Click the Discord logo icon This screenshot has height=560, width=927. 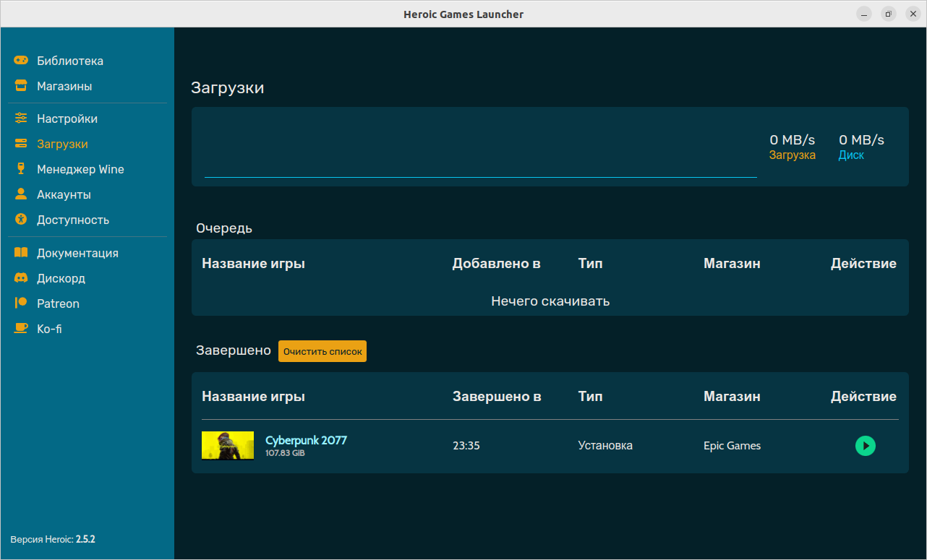[x=21, y=278]
